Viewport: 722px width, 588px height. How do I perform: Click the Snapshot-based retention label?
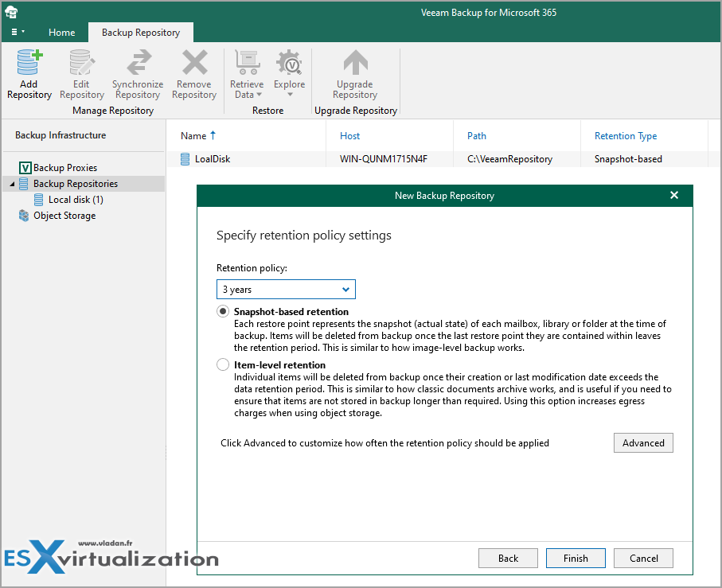pyautogui.click(x=291, y=311)
